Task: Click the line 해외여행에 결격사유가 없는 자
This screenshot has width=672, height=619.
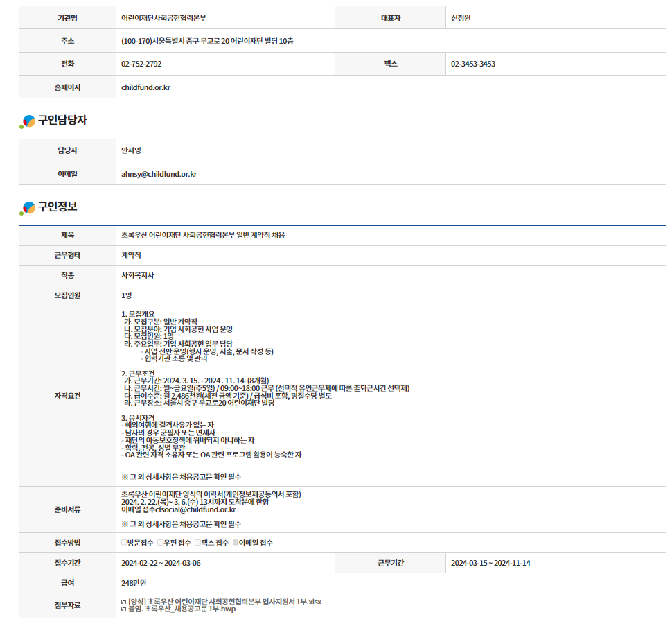Action: coord(168,425)
